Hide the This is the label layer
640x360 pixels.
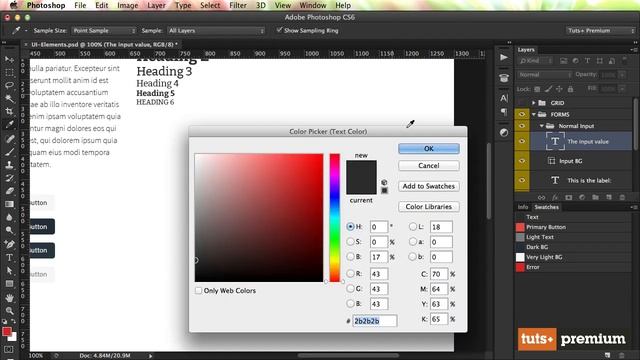[x=522, y=180]
